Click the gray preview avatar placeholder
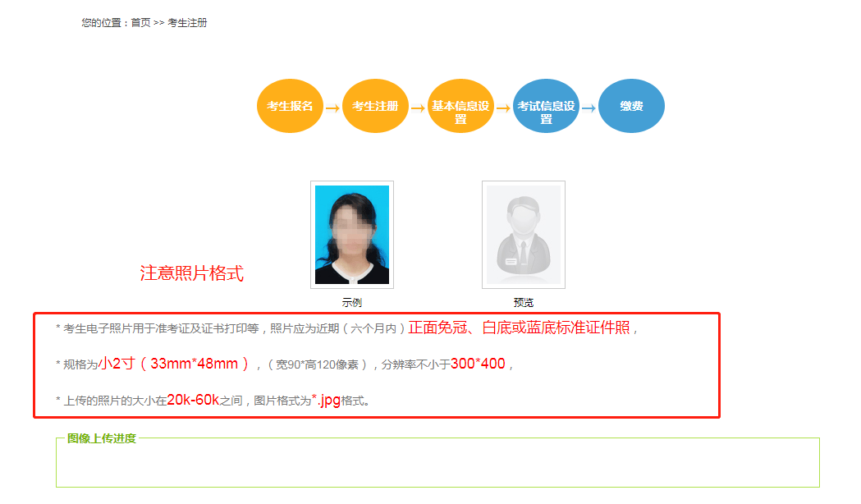 pyautogui.click(x=523, y=235)
